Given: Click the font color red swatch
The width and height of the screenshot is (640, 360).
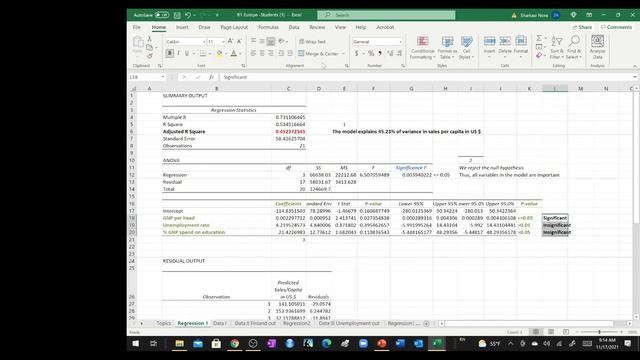Looking at the screenshot, I should point(234,53).
